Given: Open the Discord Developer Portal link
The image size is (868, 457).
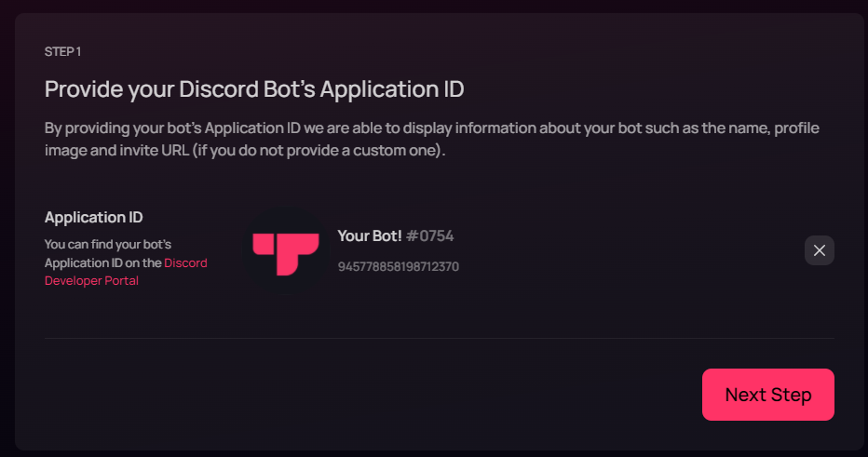Looking at the screenshot, I should point(185,263).
